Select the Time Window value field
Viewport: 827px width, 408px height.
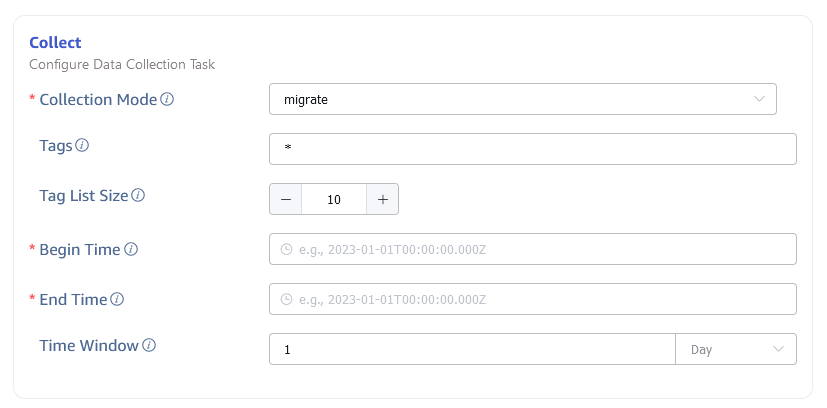[473, 349]
